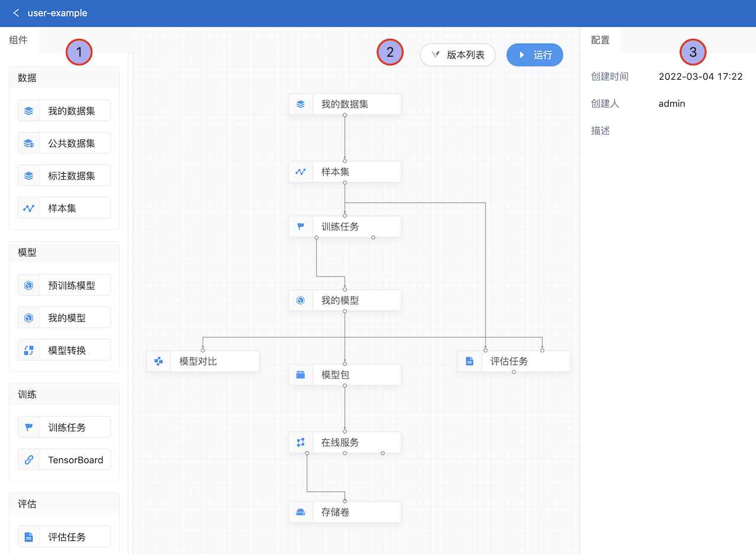Click 在线服务 node icon on canvas
The width and height of the screenshot is (756, 554).
pyautogui.click(x=301, y=442)
